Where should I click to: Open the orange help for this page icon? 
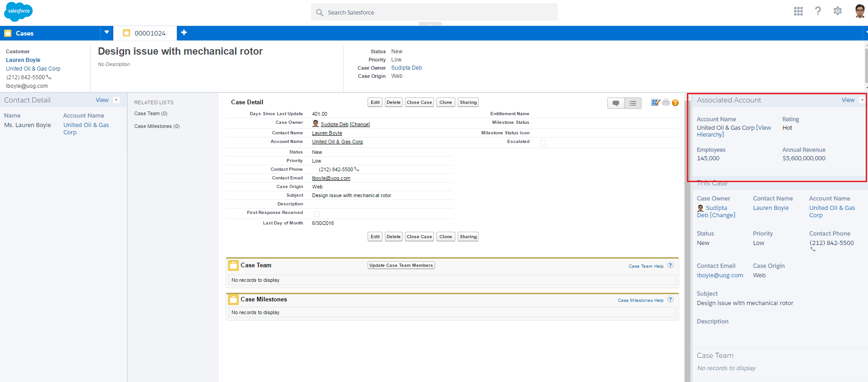pyautogui.click(x=675, y=103)
